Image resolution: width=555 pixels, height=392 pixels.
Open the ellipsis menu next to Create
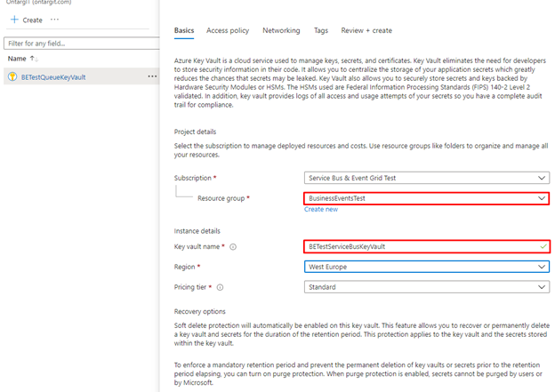[x=54, y=20]
